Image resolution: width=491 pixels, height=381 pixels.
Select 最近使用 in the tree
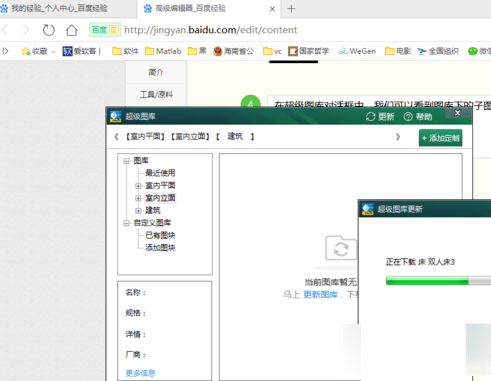(160, 173)
